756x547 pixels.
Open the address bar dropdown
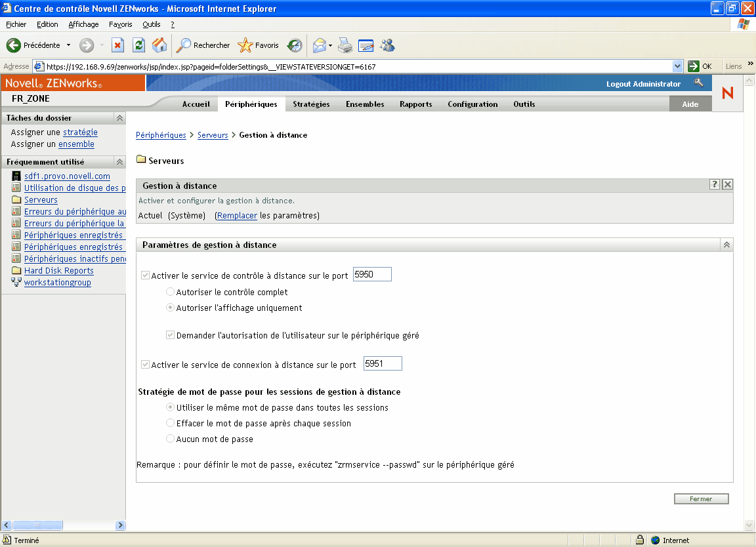pyautogui.click(x=678, y=66)
